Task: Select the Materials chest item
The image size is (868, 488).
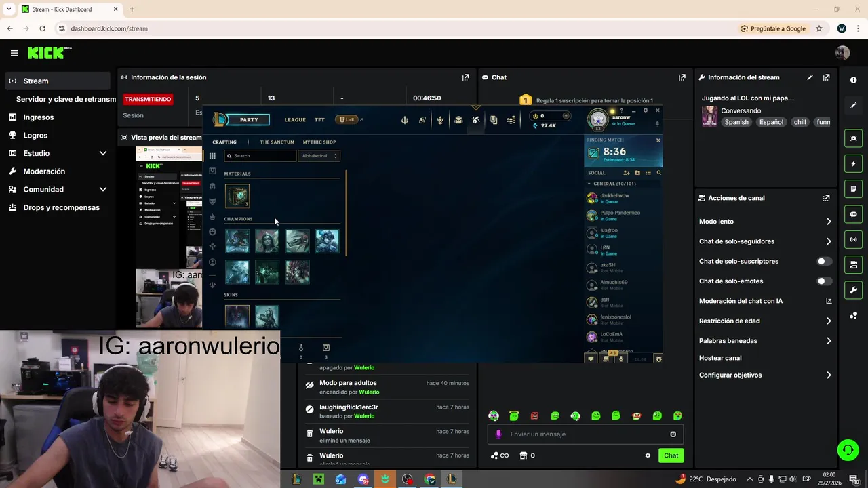Action: [x=237, y=196]
